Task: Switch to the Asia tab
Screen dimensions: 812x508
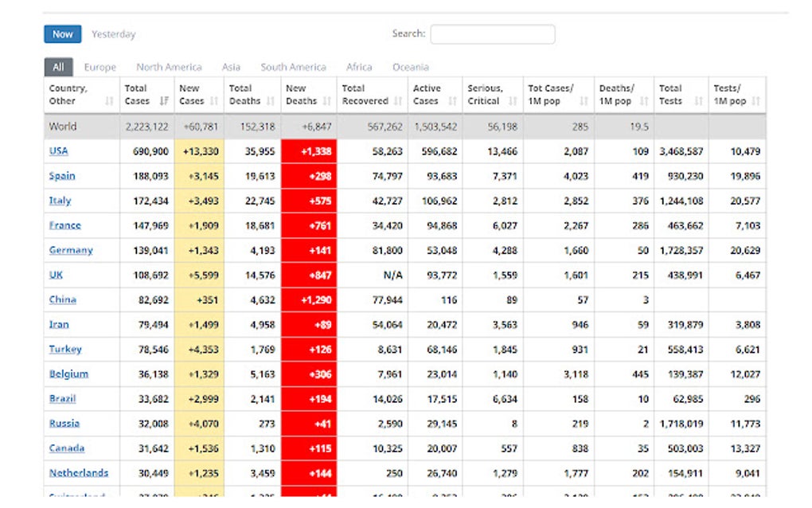Action: (232, 68)
